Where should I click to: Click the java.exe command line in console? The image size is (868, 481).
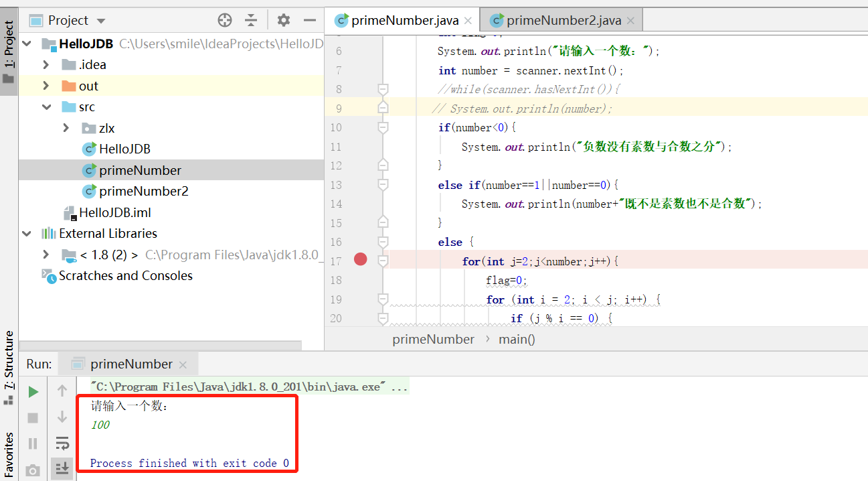point(249,387)
